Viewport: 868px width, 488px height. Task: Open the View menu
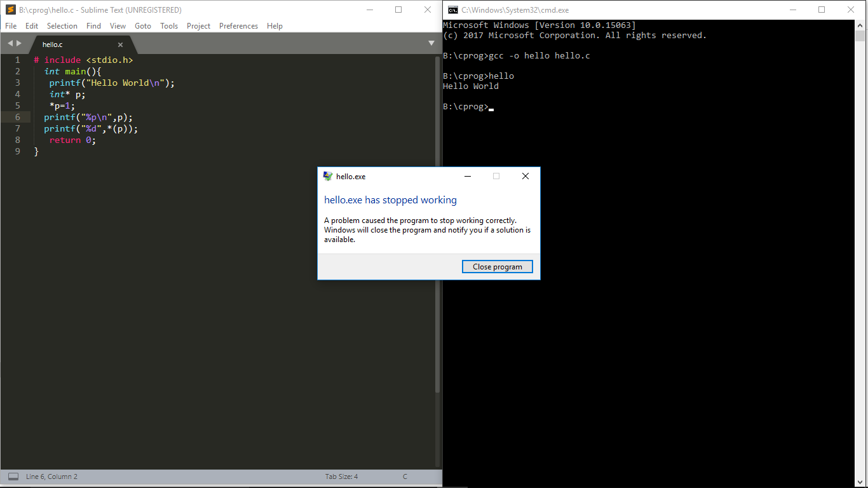pyautogui.click(x=118, y=26)
